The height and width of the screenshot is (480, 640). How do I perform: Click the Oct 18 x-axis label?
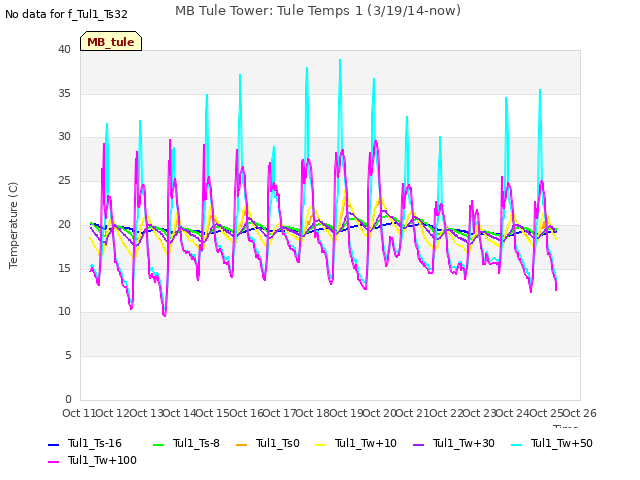pos(312,413)
